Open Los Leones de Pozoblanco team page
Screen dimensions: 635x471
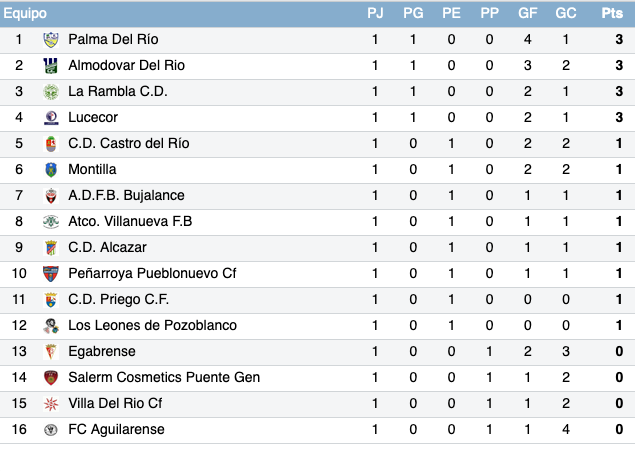152,325
